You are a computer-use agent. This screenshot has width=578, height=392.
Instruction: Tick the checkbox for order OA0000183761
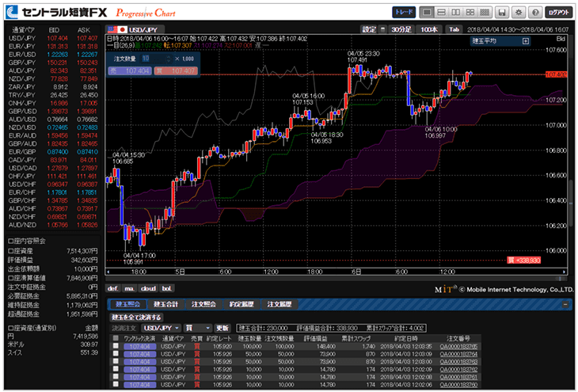click(x=116, y=377)
